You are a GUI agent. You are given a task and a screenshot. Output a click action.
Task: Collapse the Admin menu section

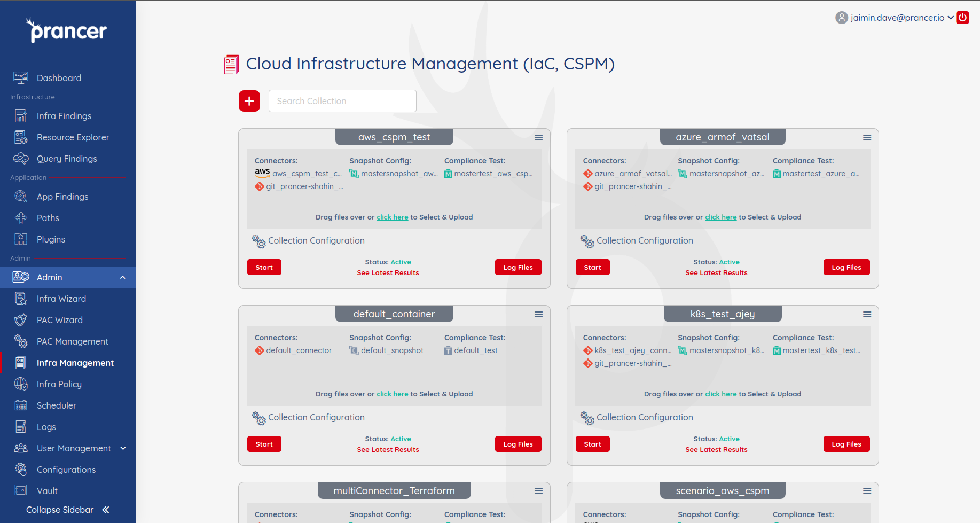click(122, 277)
